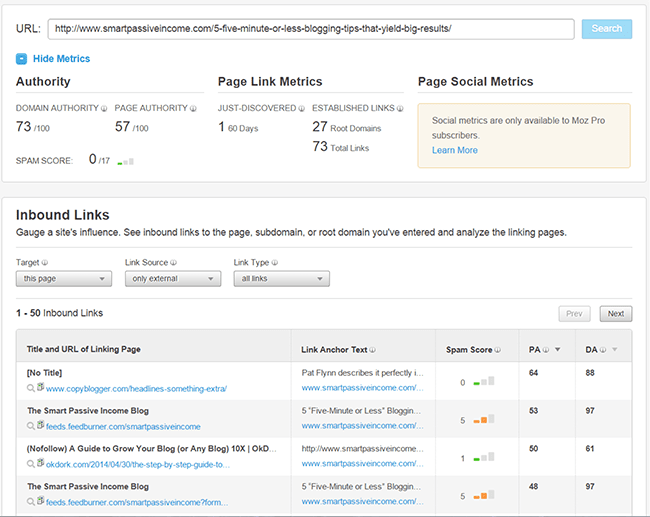Click spam score bar in copyblogger row
Image resolution: width=650 pixels, height=517 pixels.
[484, 381]
